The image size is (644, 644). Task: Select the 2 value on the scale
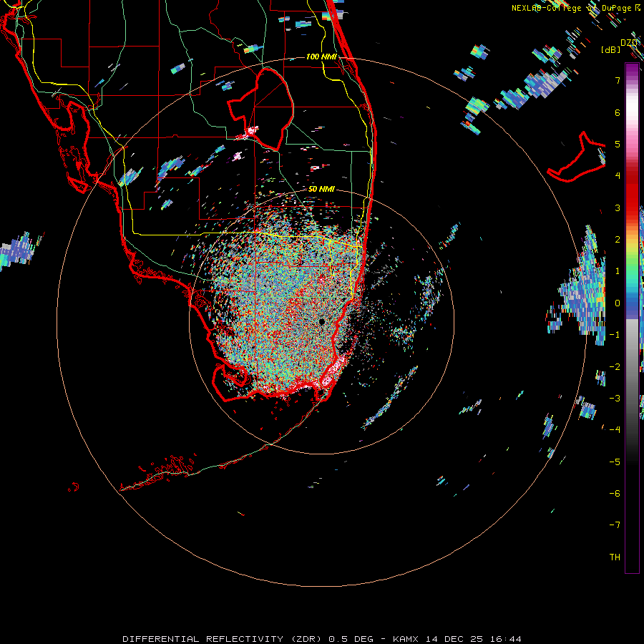coord(618,240)
